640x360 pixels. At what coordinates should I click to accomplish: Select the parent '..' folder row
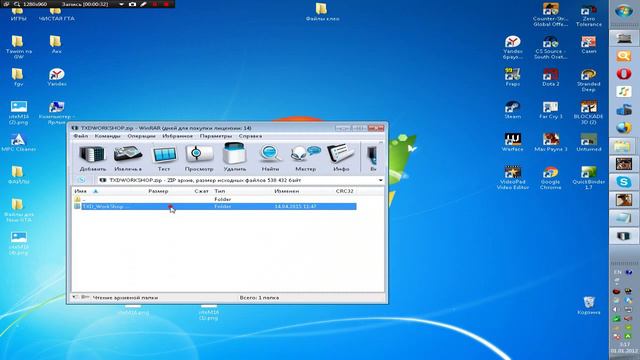(x=215, y=199)
